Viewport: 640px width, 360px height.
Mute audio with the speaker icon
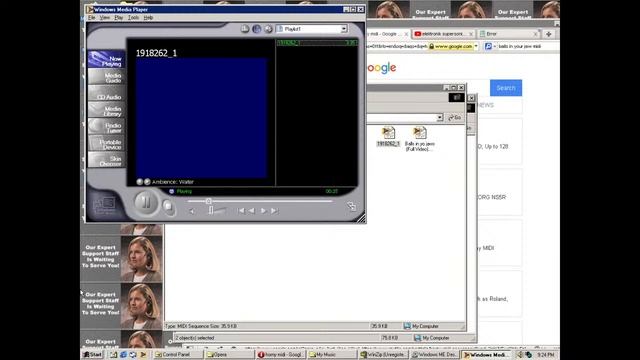point(192,211)
